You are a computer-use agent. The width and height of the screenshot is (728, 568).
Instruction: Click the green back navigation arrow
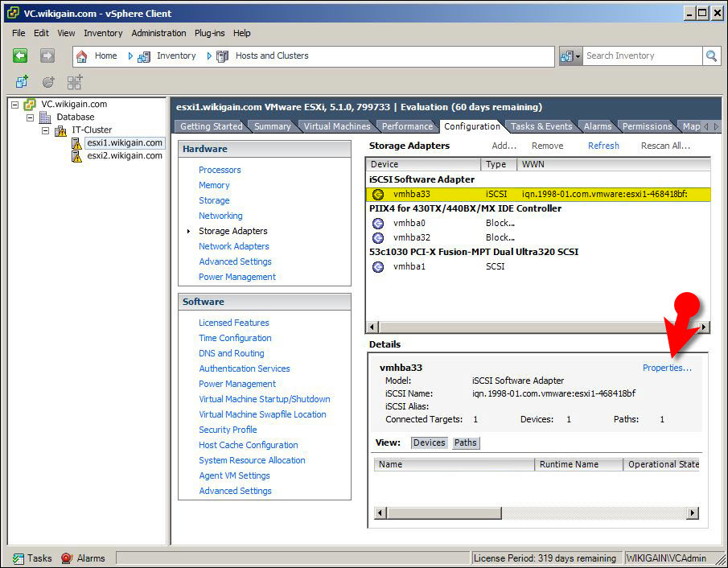(19, 56)
